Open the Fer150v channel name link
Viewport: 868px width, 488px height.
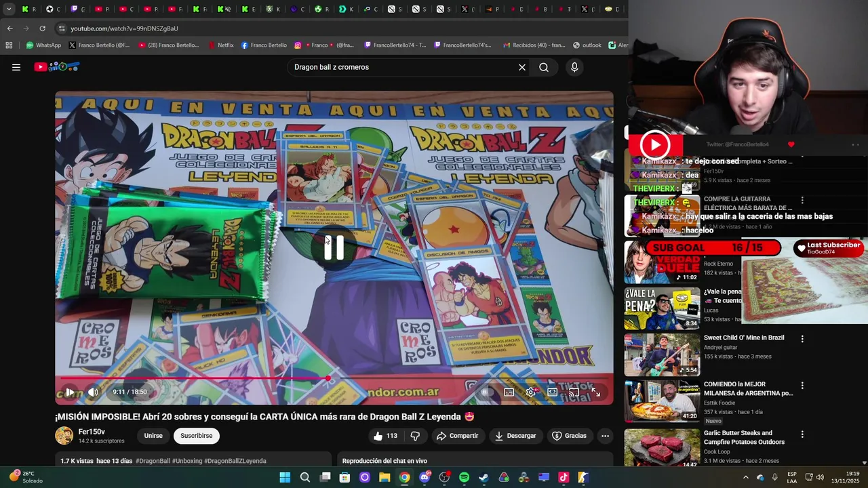[x=92, y=432]
